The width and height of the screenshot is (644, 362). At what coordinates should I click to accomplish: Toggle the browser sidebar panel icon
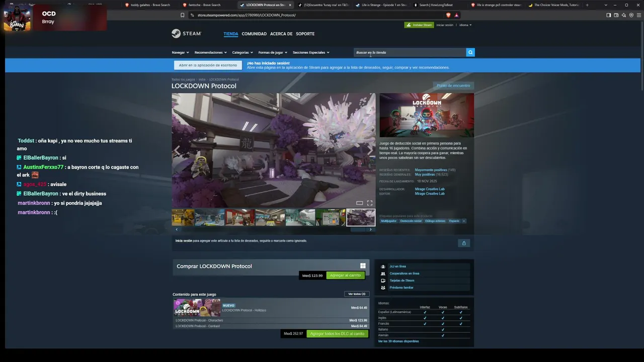pos(608,15)
